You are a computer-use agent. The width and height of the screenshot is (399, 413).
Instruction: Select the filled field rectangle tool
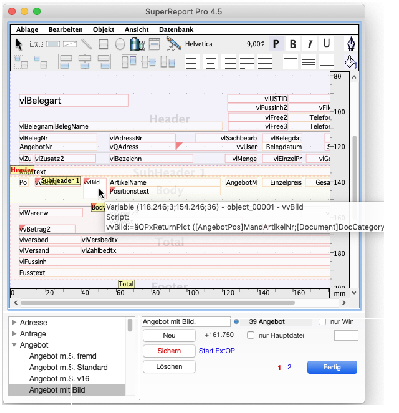coord(53,44)
